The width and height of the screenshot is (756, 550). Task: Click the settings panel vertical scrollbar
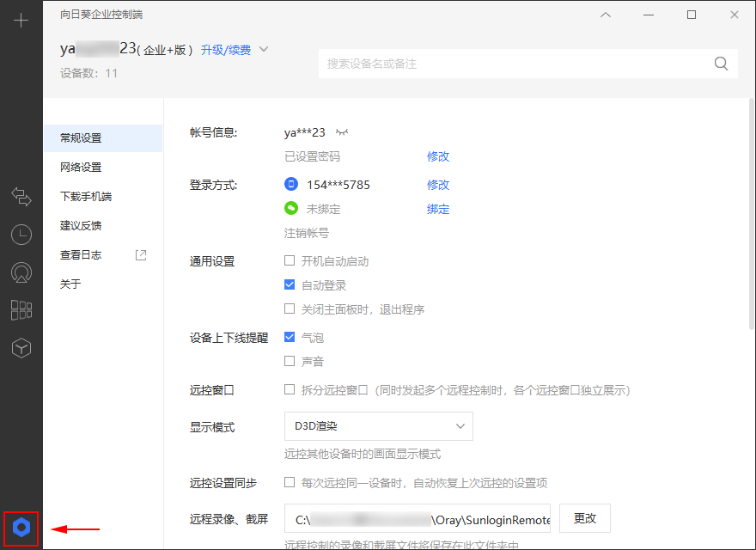coord(751,214)
